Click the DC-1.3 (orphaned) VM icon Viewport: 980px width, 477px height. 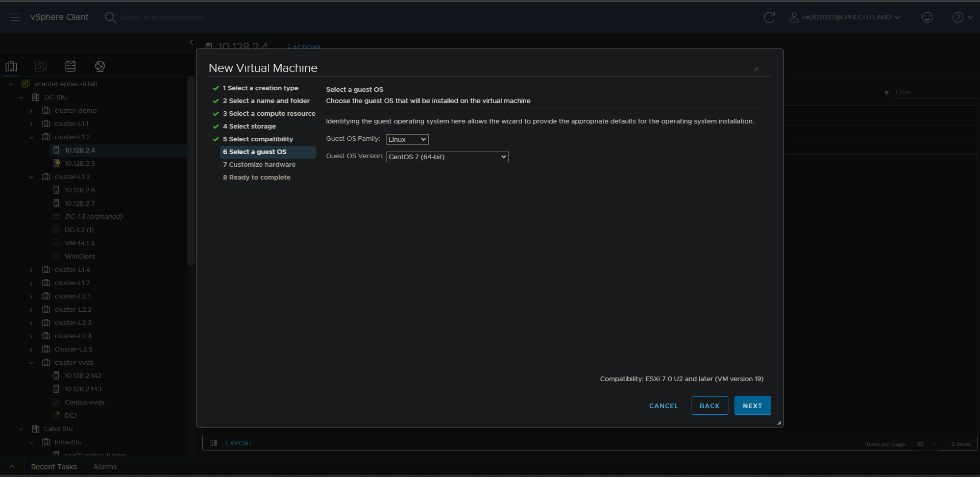(56, 216)
